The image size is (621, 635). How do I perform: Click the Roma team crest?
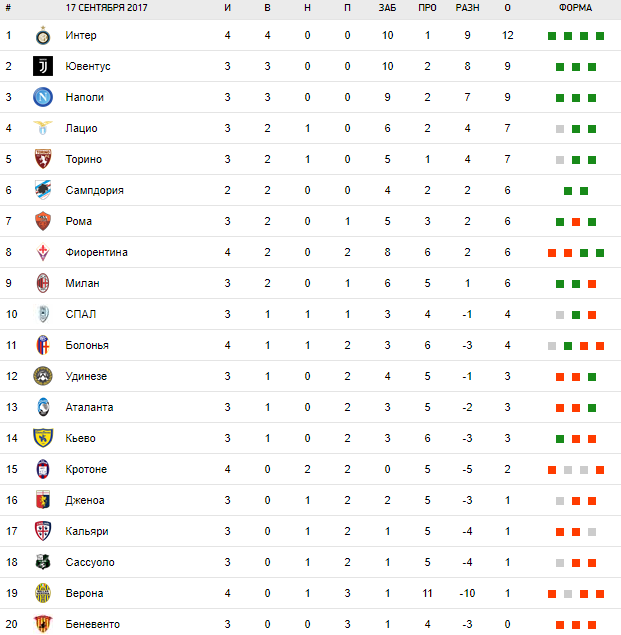42,222
